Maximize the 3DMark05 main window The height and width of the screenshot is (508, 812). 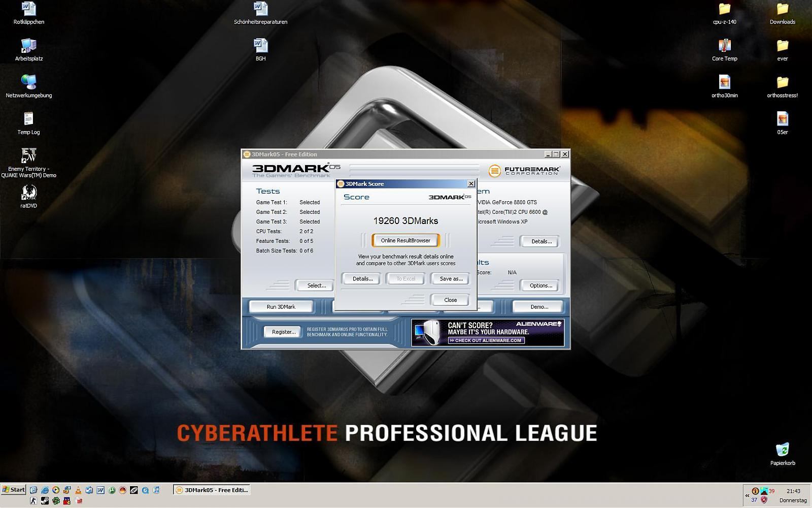pyautogui.click(x=556, y=154)
